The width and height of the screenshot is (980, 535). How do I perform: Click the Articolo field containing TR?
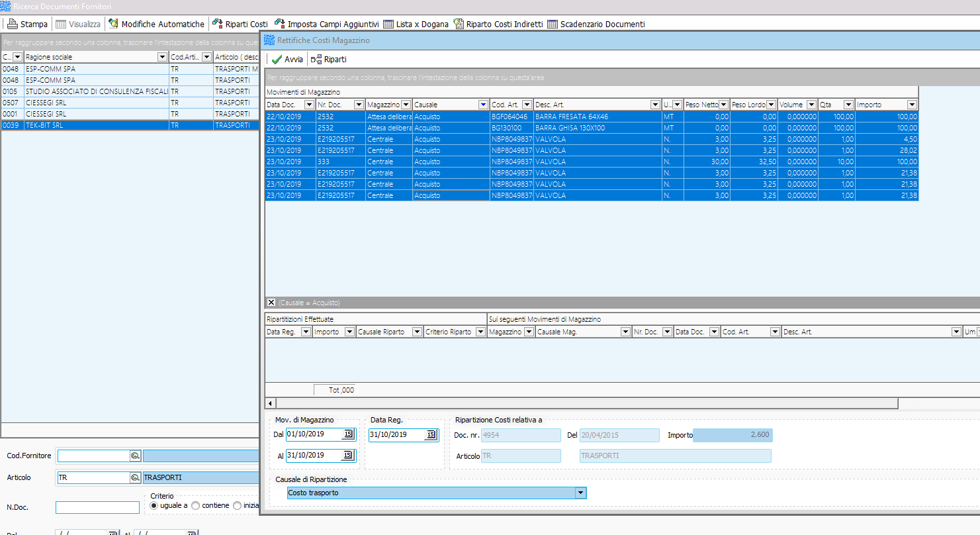(x=93, y=477)
